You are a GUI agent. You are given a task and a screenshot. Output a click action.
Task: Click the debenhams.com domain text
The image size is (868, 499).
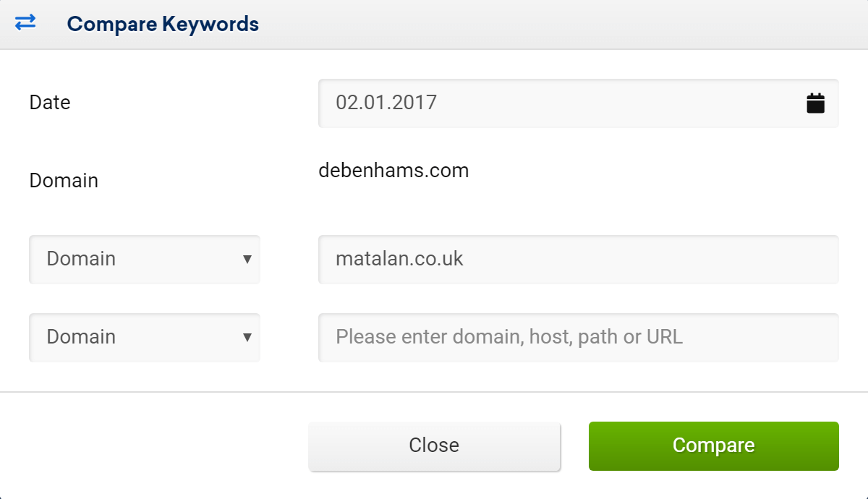393,171
